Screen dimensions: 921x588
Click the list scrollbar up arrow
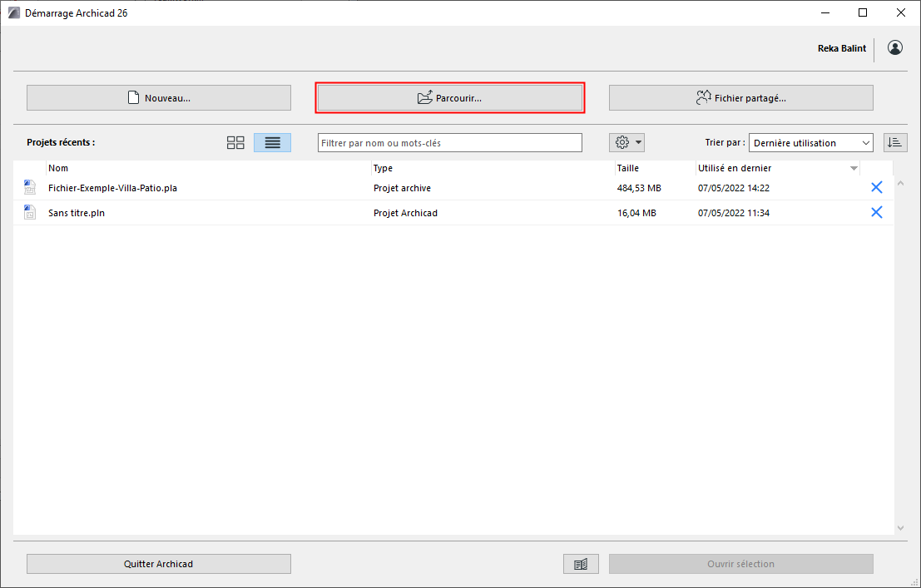(x=900, y=184)
